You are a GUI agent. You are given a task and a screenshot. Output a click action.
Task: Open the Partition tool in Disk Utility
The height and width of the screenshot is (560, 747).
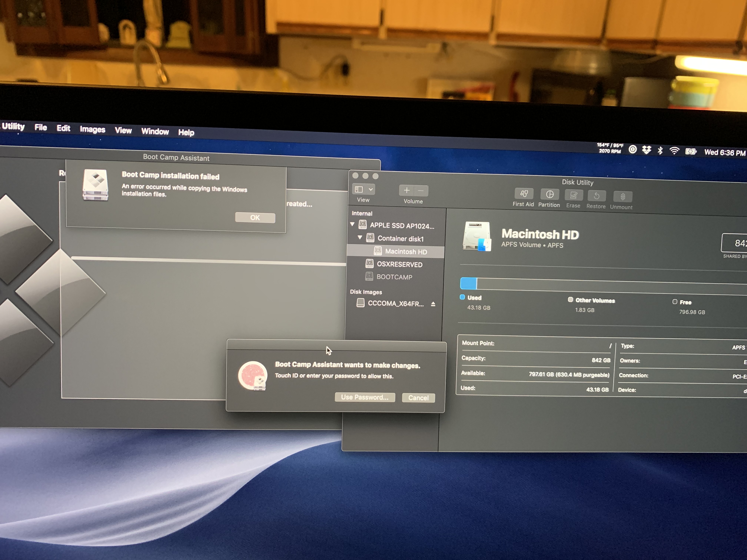point(550,195)
